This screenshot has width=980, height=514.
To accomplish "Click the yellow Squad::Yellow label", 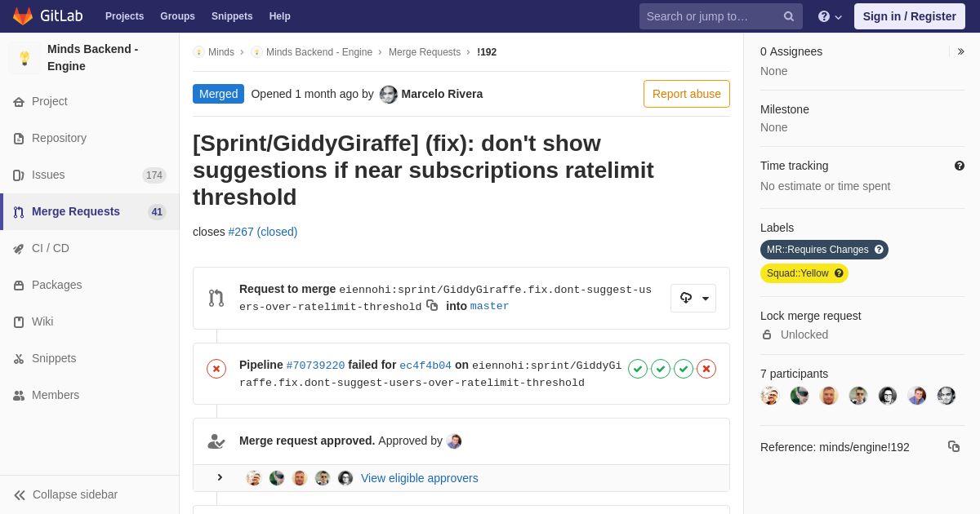I will (804, 273).
